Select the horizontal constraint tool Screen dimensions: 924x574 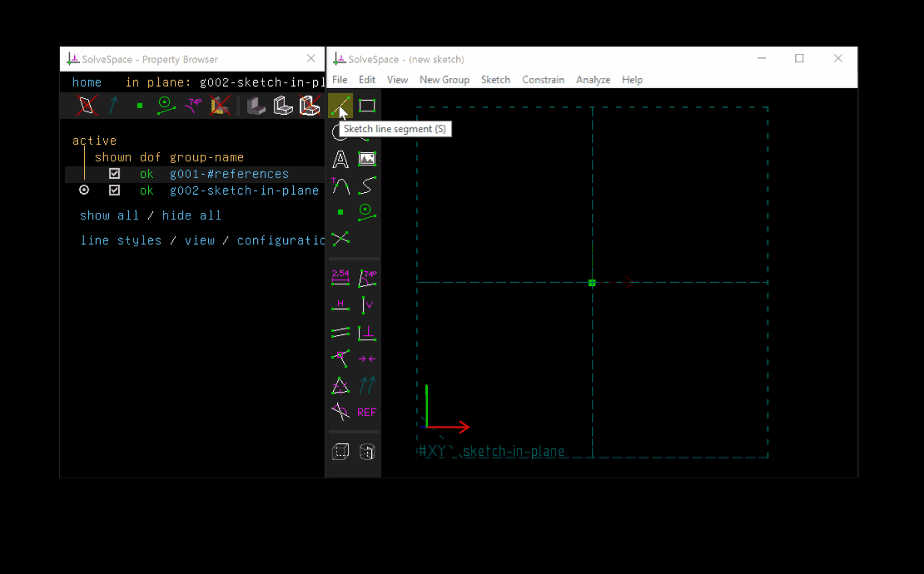[340, 304]
